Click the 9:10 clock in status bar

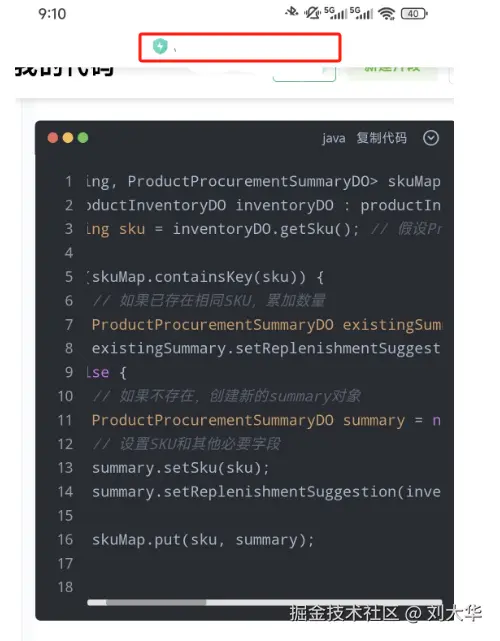coord(52,14)
